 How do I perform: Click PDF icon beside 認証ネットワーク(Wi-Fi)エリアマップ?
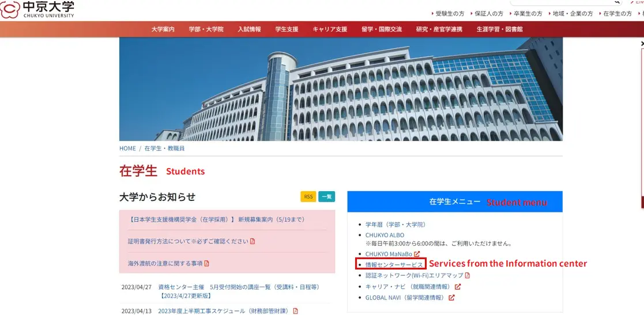click(x=467, y=276)
